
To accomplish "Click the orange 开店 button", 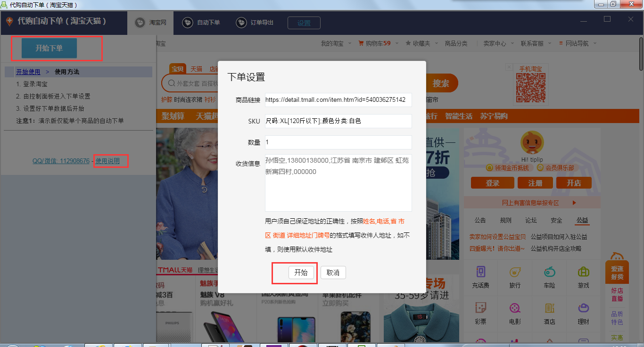I will point(574,183).
